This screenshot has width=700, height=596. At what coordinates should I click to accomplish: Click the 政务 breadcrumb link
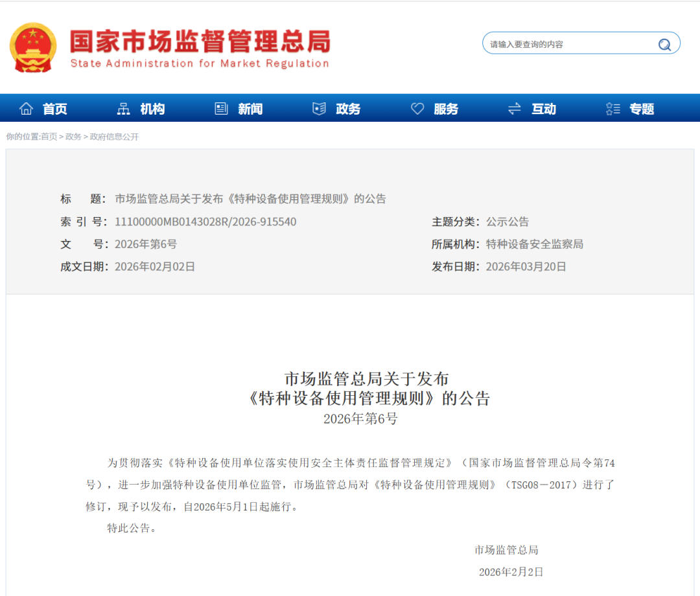(73, 137)
